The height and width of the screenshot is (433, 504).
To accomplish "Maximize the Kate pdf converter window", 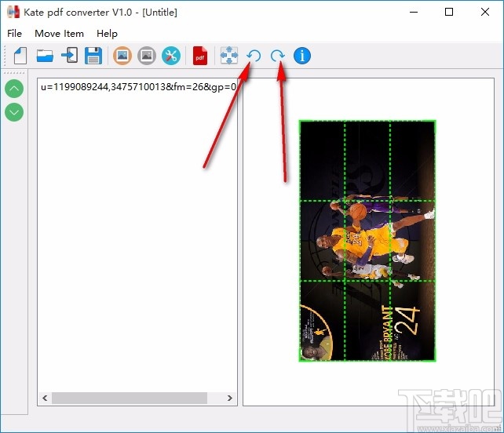I will click(449, 13).
